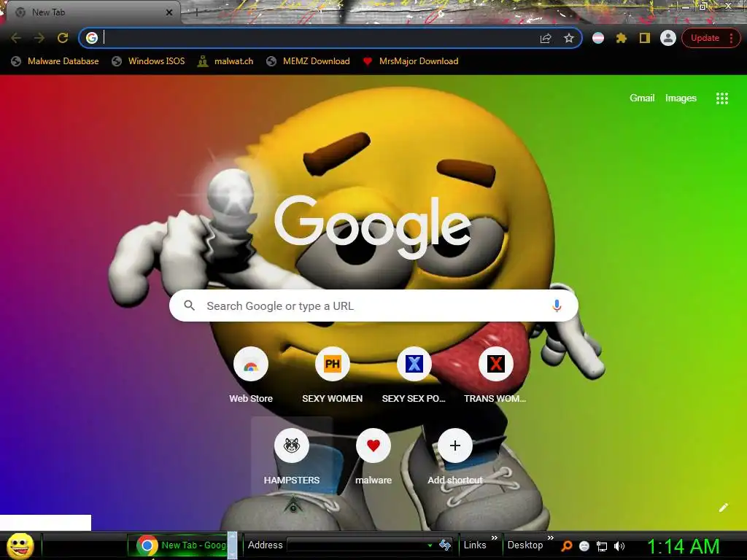Close the New Tab tab
747x560 pixels.
coord(169,12)
